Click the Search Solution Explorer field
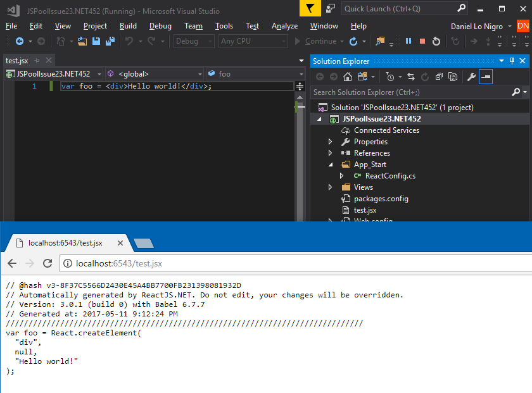532x393 pixels. [410, 92]
